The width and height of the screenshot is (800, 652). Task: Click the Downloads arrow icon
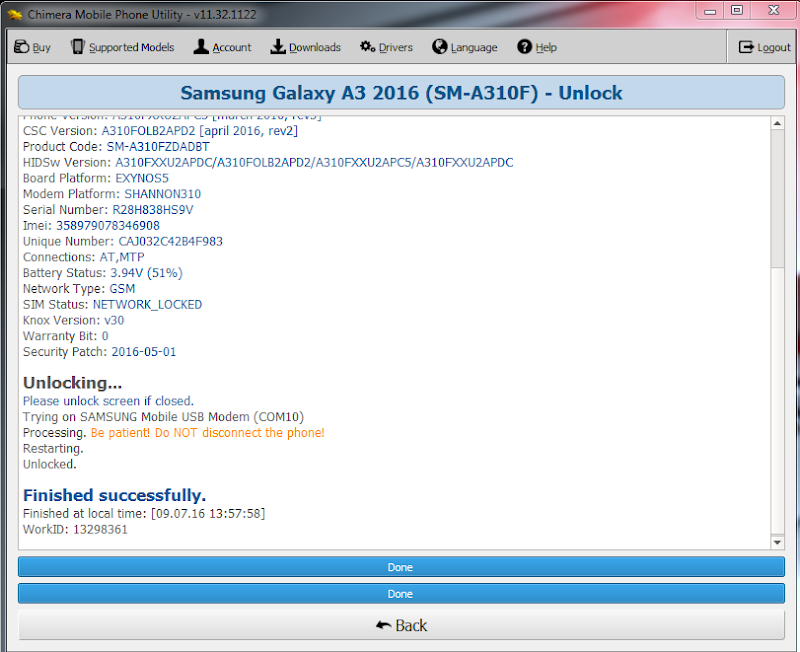(x=278, y=47)
